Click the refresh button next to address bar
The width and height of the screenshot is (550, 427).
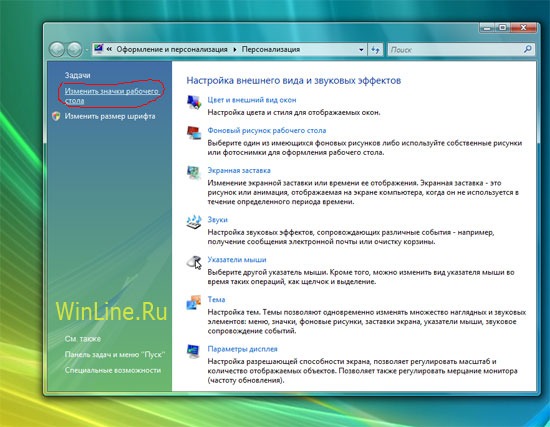[x=376, y=50]
